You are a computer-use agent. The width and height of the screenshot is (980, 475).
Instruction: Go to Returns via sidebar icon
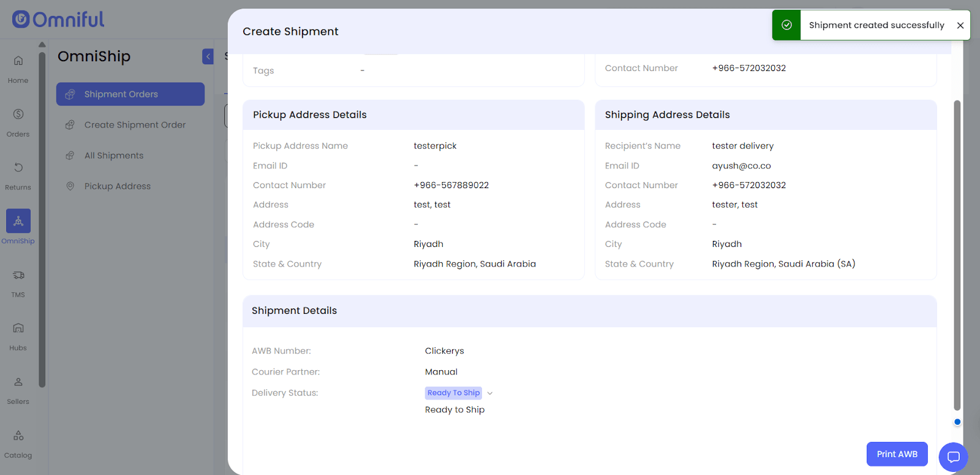point(18,167)
